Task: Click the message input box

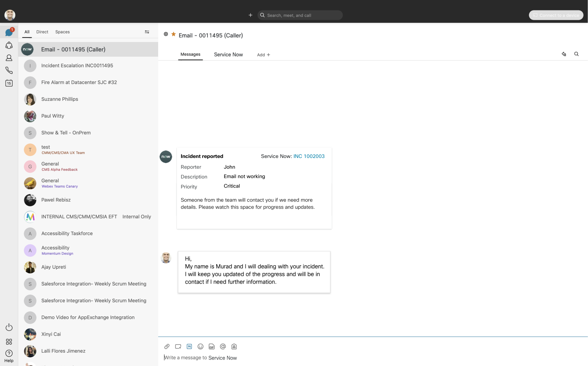Action: click(x=373, y=358)
